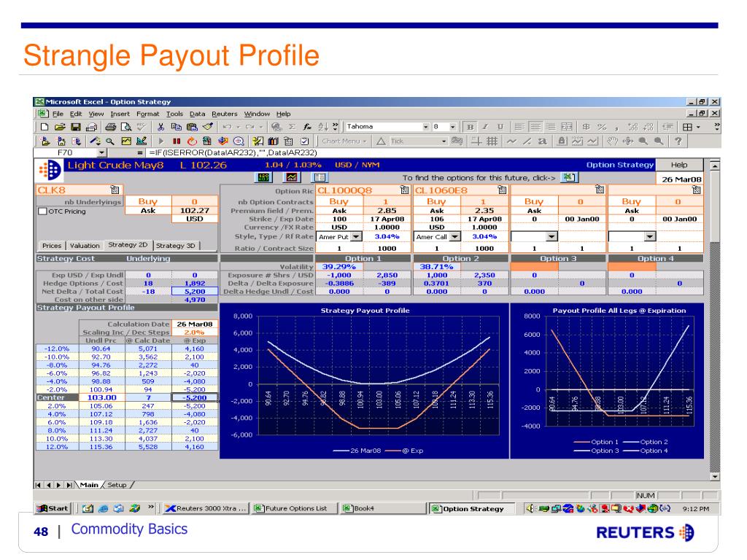Expand the font size 8 dropdown
The width and height of the screenshot is (747, 560).
coord(452,127)
